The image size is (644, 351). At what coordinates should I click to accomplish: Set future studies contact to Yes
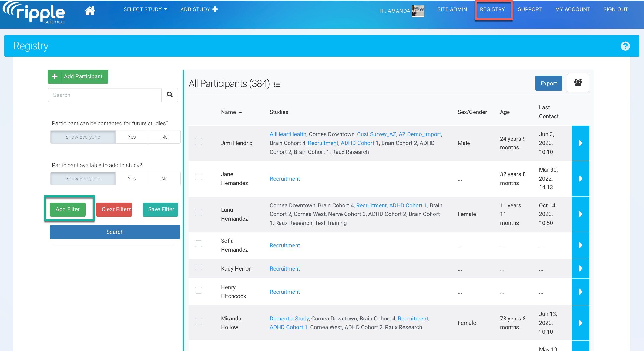click(x=132, y=137)
